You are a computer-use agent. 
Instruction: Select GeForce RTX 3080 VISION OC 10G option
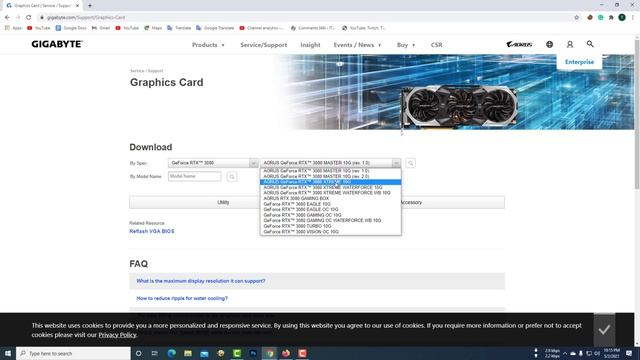point(331,231)
